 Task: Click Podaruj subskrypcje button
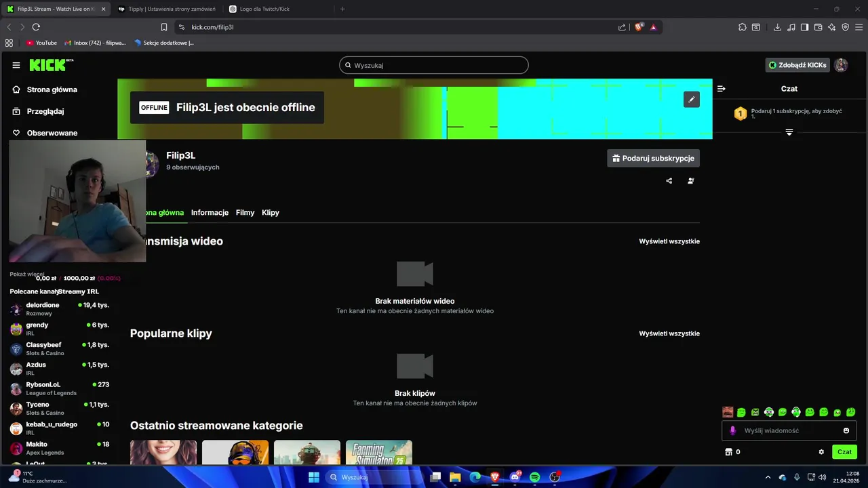pyautogui.click(x=653, y=158)
